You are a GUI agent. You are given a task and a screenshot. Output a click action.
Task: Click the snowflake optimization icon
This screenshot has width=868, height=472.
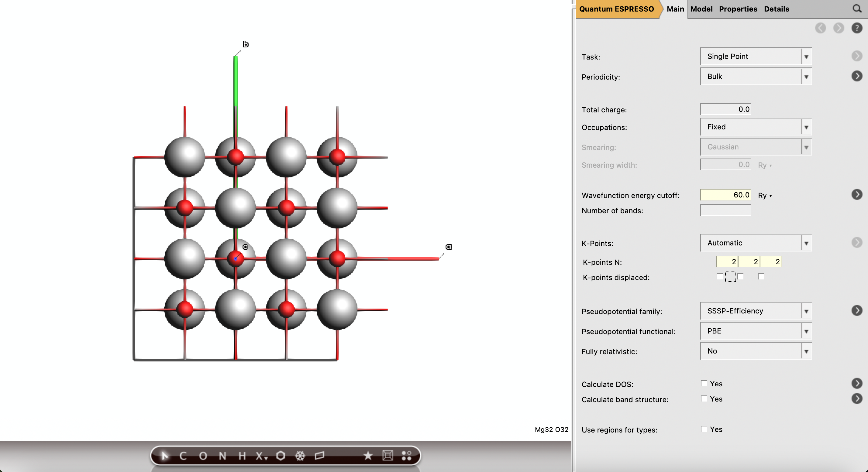point(300,456)
